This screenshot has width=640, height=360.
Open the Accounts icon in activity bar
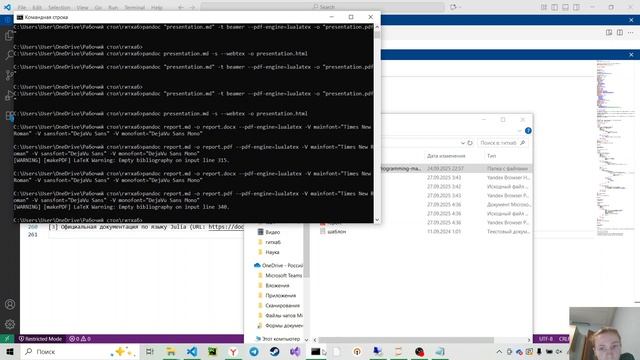click(10, 304)
